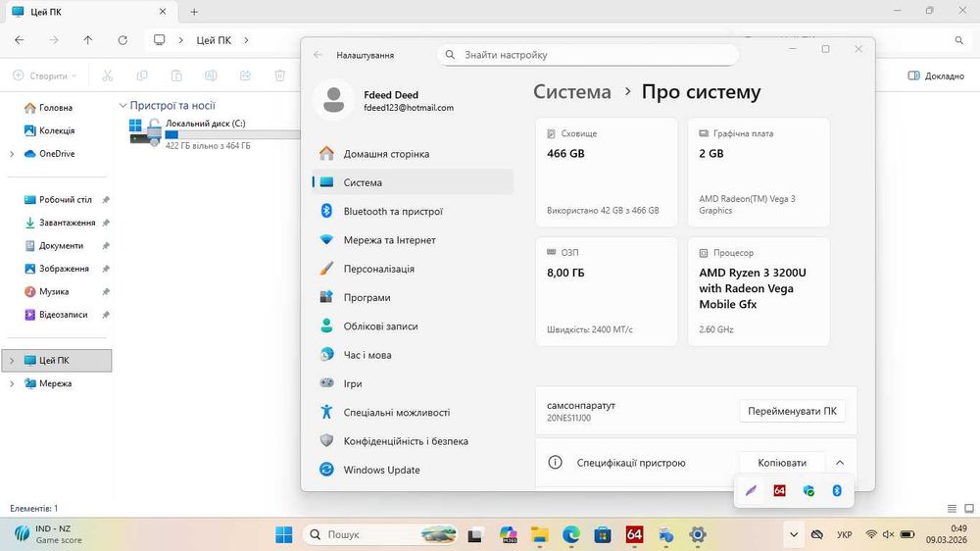
Task: Click the Windows Update sync icon
Action: click(326, 469)
